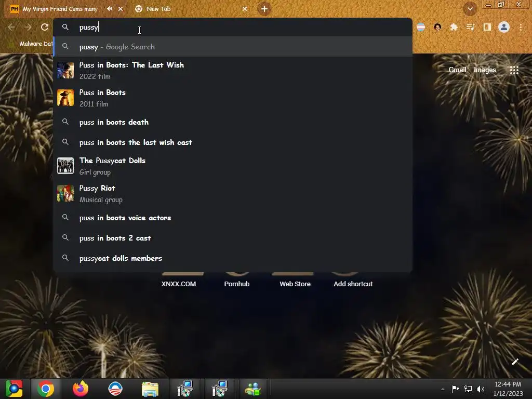Reload the current page
Screen dimensions: 532x399
click(45, 27)
